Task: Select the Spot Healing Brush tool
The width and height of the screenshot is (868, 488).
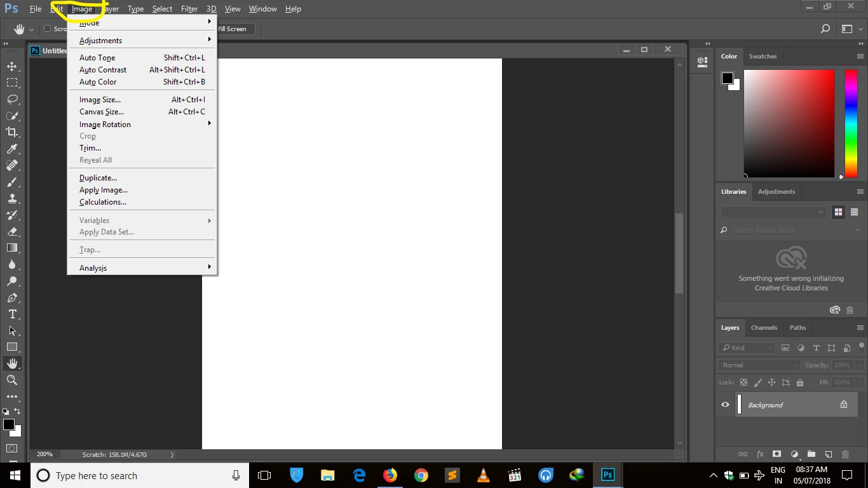Action: click(12, 165)
